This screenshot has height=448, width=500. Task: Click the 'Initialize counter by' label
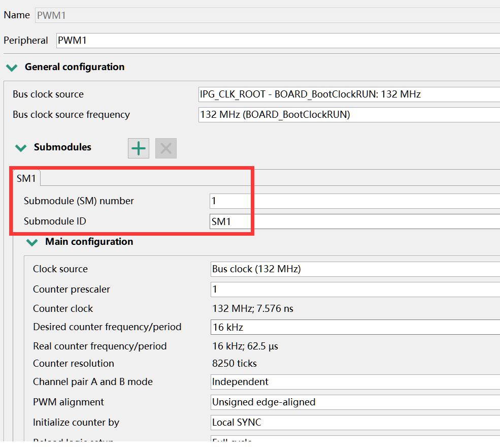pyautogui.click(x=76, y=423)
